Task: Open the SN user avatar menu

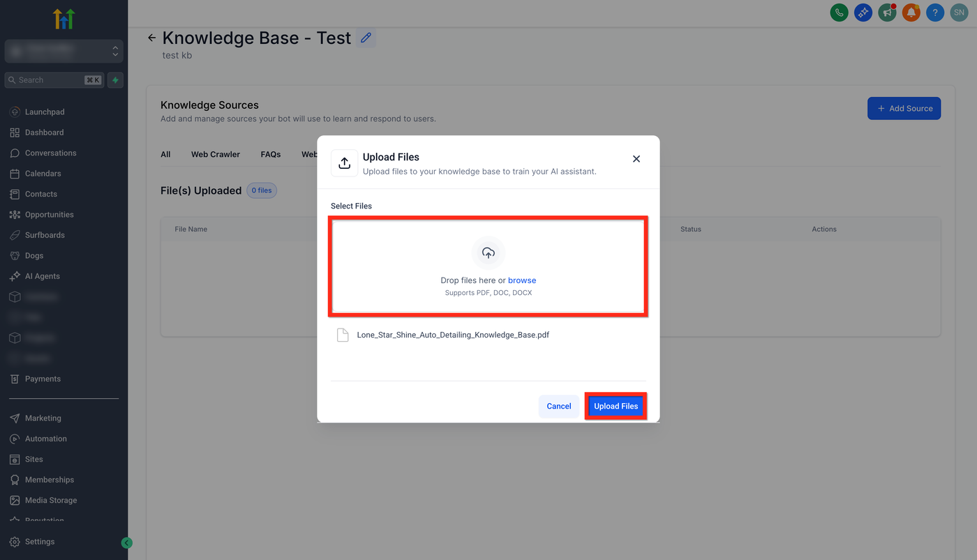Action: pos(959,12)
